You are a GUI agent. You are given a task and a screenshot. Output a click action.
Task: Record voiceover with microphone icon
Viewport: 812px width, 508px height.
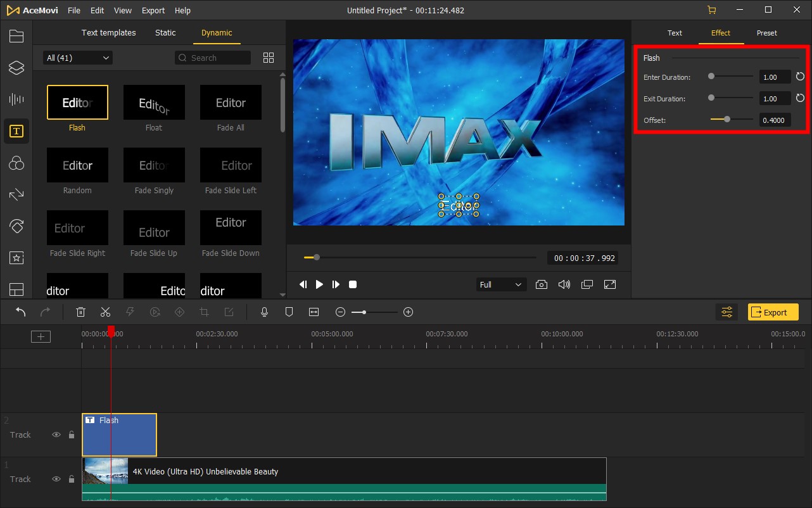pos(265,312)
